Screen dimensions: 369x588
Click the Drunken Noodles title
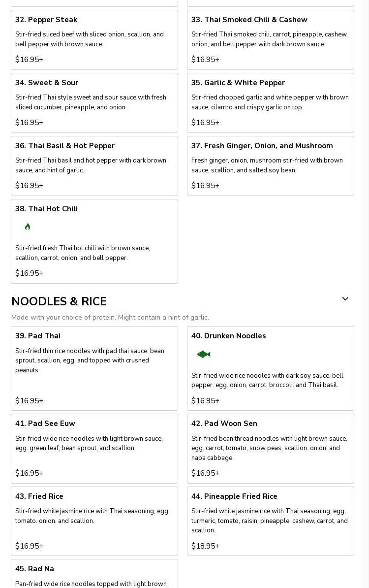point(228,336)
